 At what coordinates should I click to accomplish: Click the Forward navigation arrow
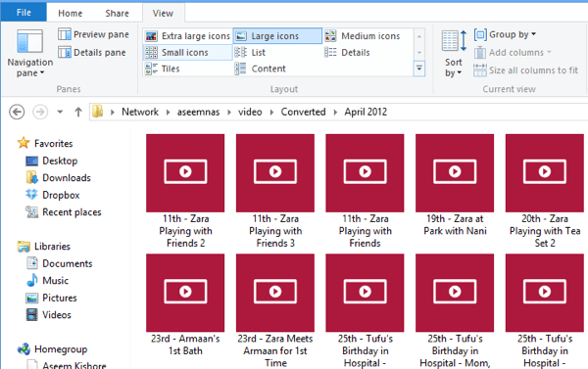click(x=40, y=112)
